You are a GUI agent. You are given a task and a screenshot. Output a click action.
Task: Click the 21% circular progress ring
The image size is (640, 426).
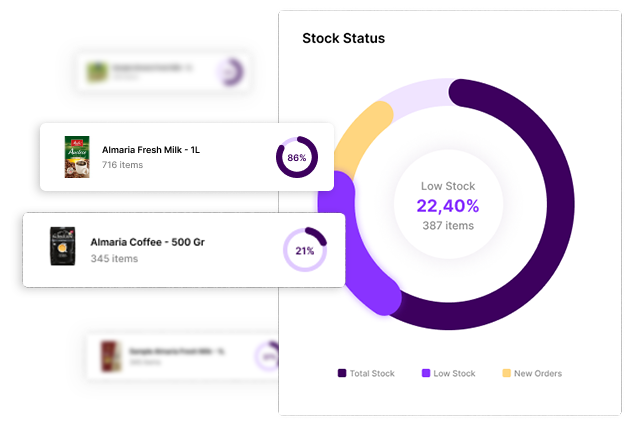(304, 250)
